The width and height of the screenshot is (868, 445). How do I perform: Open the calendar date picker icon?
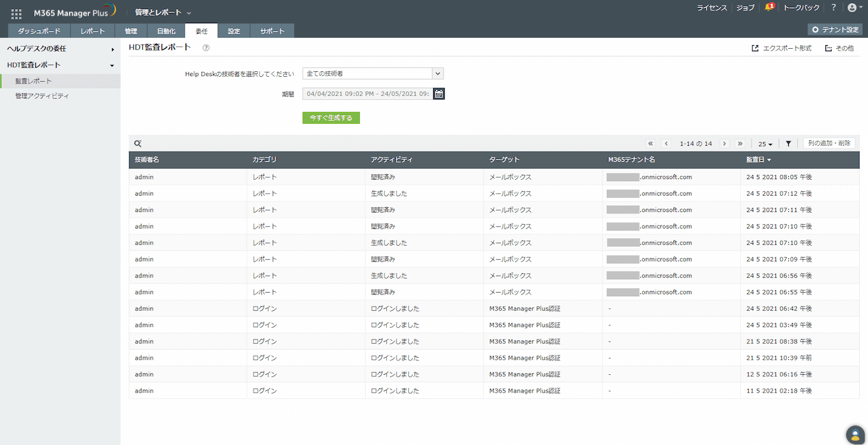point(439,94)
